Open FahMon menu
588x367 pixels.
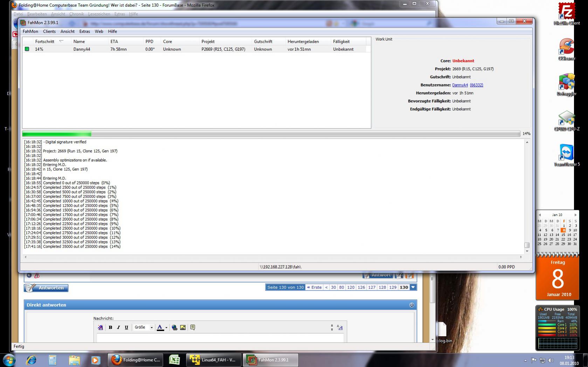click(x=30, y=31)
